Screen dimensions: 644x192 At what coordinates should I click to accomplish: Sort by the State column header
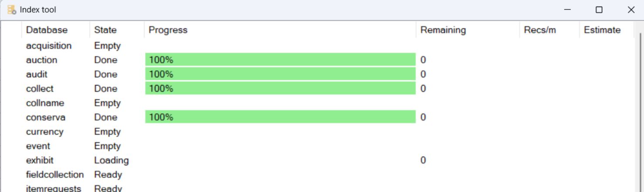pyautogui.click(x=105, y=30)
